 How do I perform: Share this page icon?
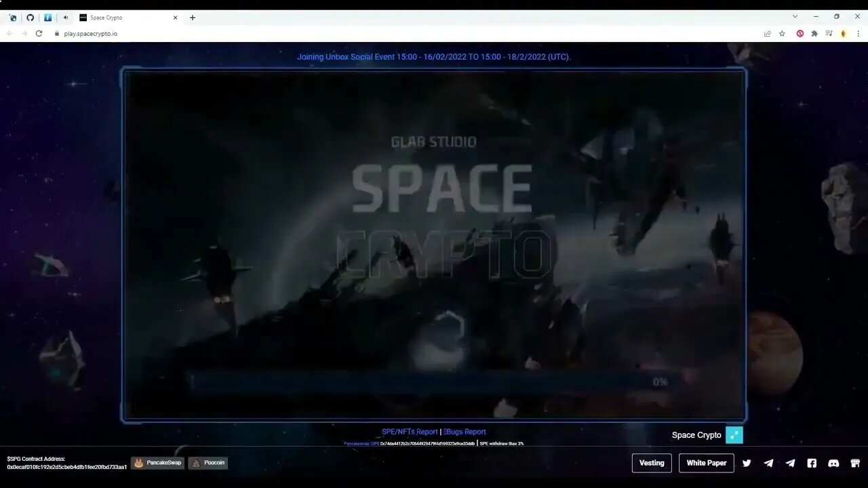click(x=767, y=33)
